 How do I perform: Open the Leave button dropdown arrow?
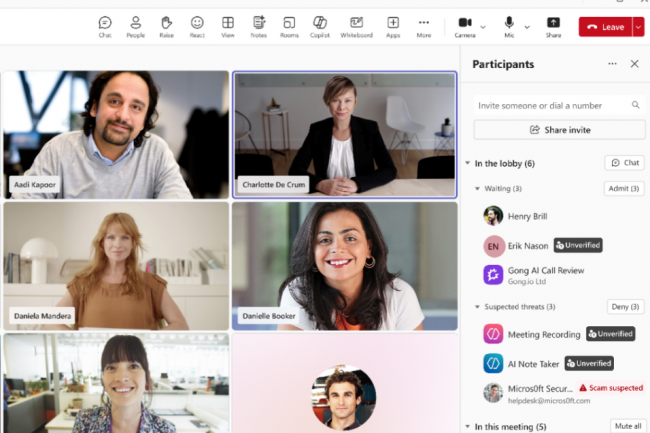pyautogui.click(x=638, y=27)
